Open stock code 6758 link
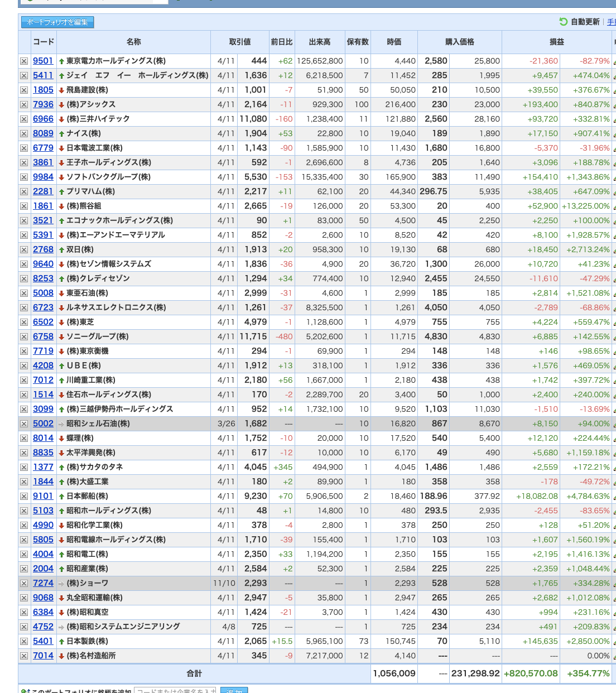Screen dimensions: 616x693 click(x=43, y=336)
